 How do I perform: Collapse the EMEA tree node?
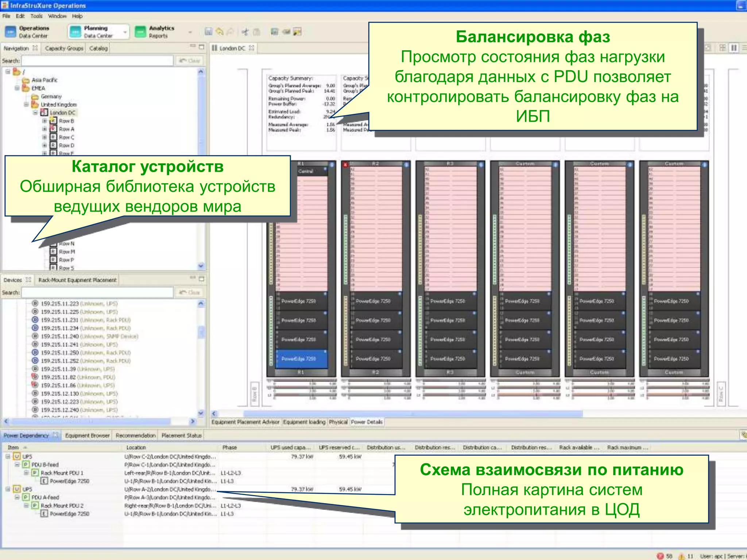tap(17, 88)
